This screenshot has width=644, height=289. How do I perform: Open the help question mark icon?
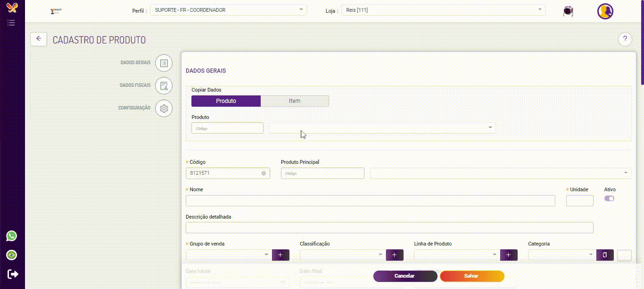point(625,39)
